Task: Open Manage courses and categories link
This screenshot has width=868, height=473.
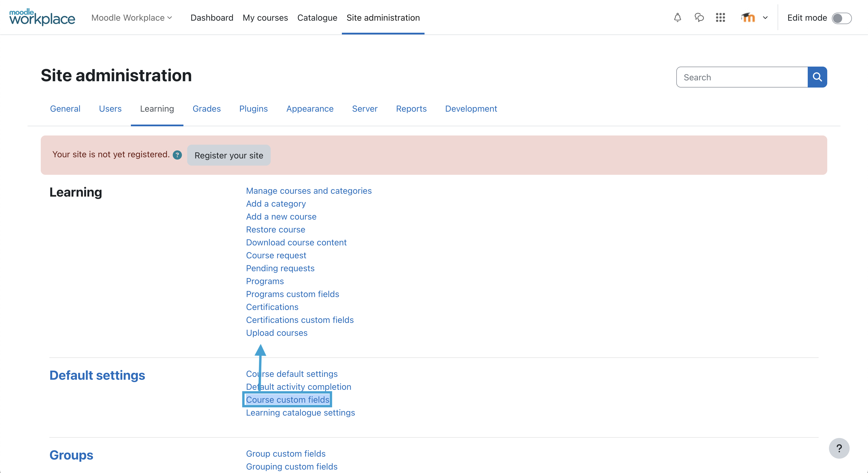Action: pyautogui.click(x=309, y=191)
